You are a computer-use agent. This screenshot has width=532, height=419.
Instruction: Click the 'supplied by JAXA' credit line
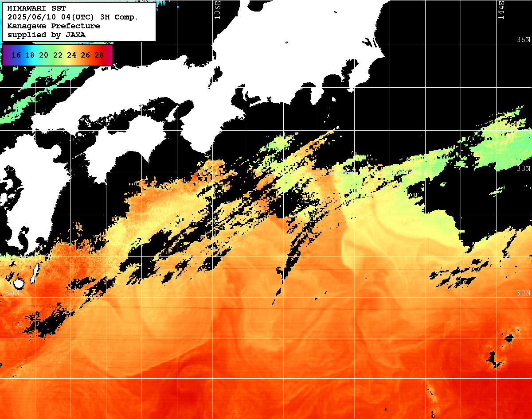click(47, 35)
